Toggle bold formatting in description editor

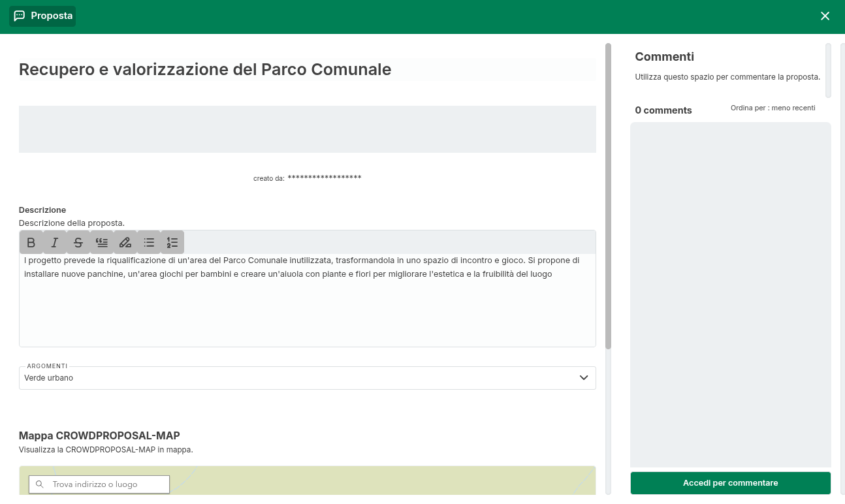pos(31,242)
